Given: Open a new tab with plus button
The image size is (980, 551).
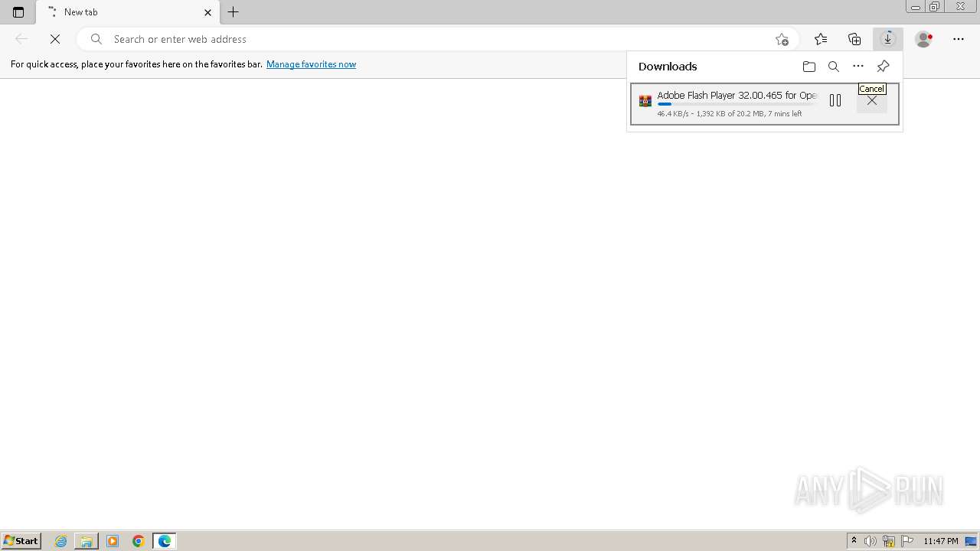Looking at the screenshot, I should click(234, 12).
